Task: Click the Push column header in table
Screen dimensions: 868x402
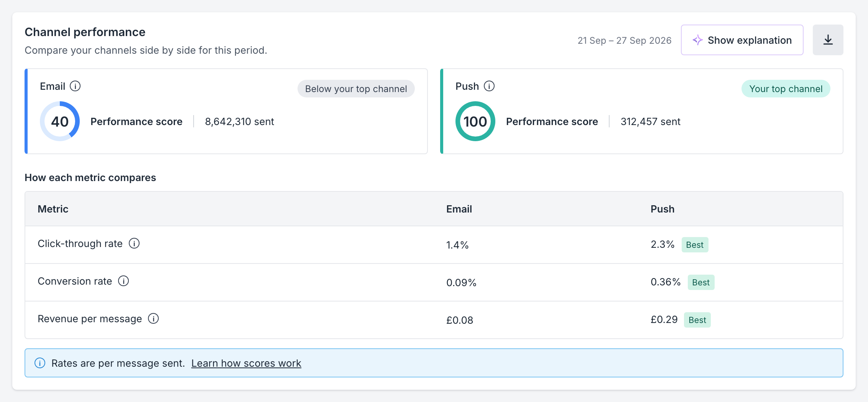Action: (x=663, y=209)
